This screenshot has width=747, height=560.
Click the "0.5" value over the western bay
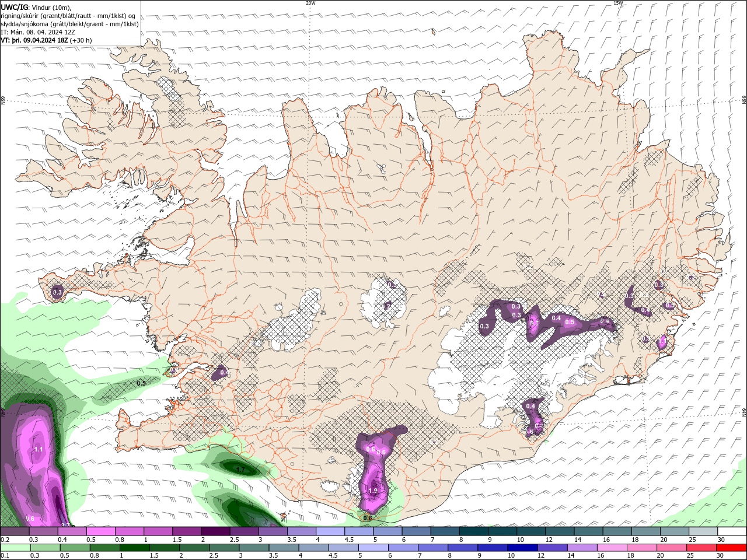141,383
